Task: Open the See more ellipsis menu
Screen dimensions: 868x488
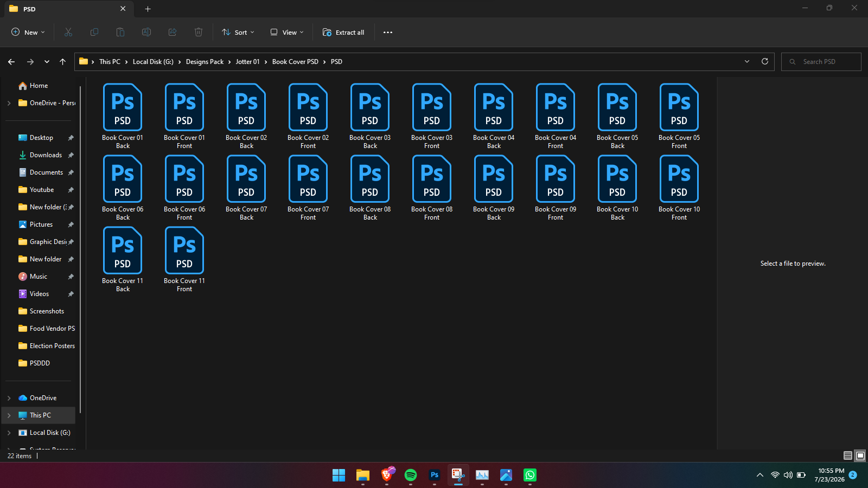Action: [388, 33]
